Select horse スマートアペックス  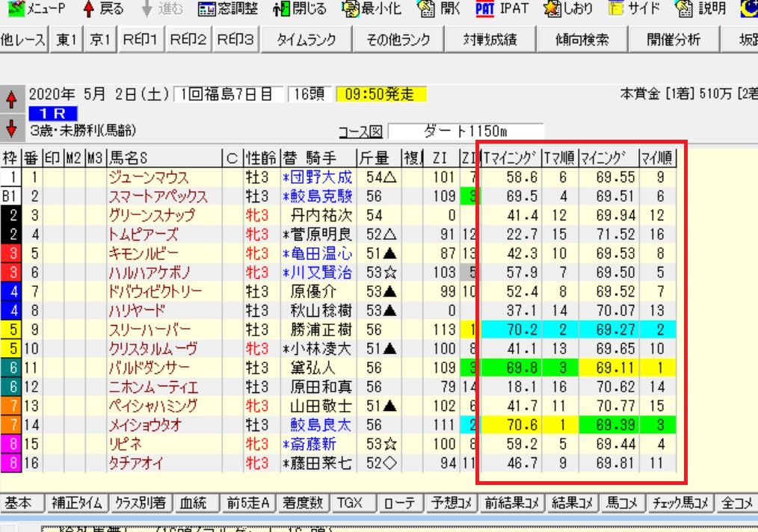click(x=158, y=197)
